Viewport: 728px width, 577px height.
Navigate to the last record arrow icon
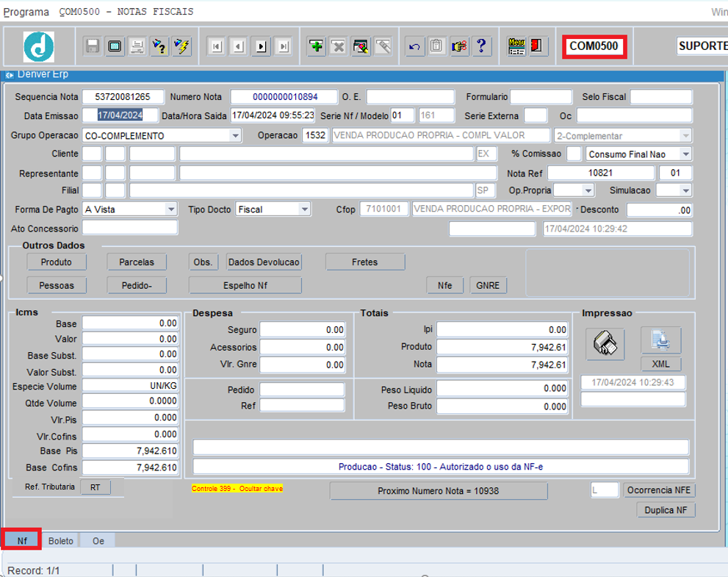284,46
